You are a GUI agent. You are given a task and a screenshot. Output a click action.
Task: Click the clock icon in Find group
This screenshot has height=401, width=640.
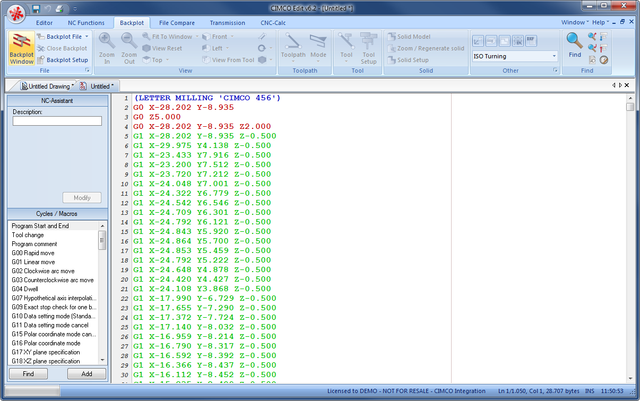604,60
